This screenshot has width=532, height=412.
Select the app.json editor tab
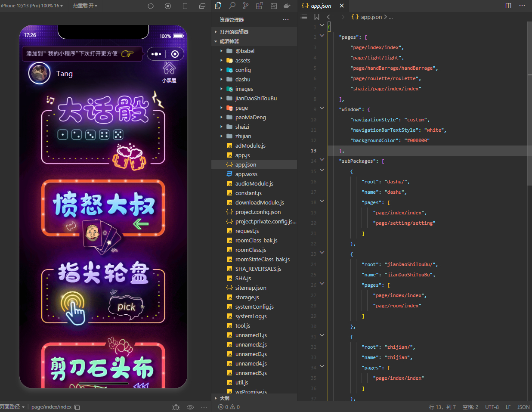[x=321, y=6]
